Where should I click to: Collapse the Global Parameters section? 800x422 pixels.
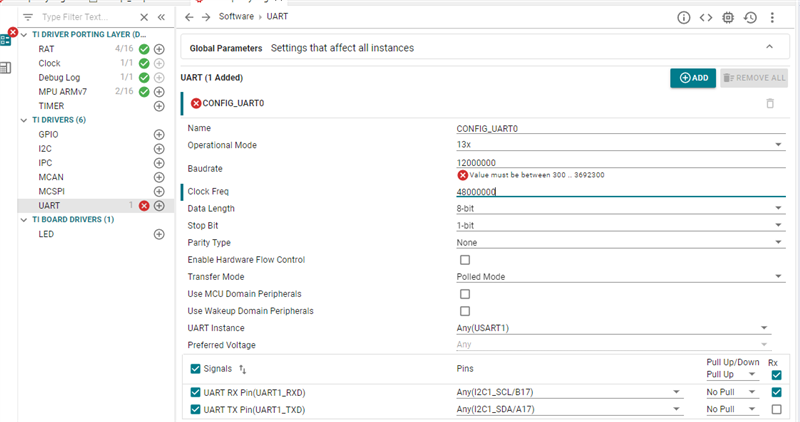click(x=769, y=47)
